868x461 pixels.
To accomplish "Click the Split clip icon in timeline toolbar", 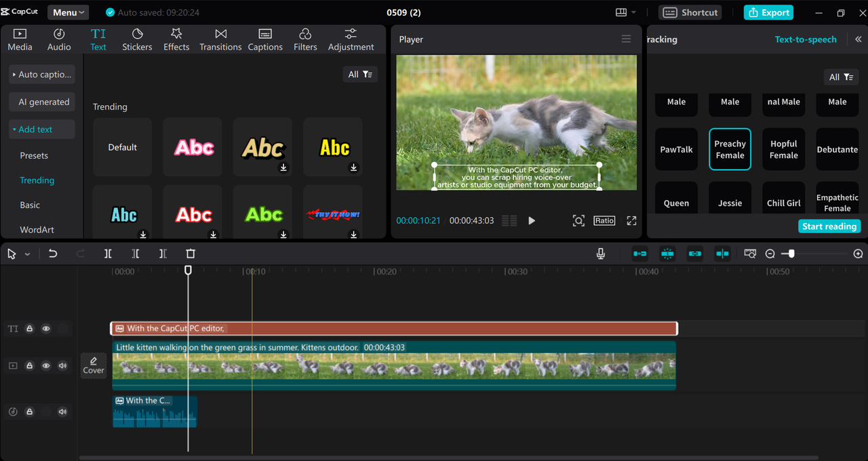I will (108, 254).
